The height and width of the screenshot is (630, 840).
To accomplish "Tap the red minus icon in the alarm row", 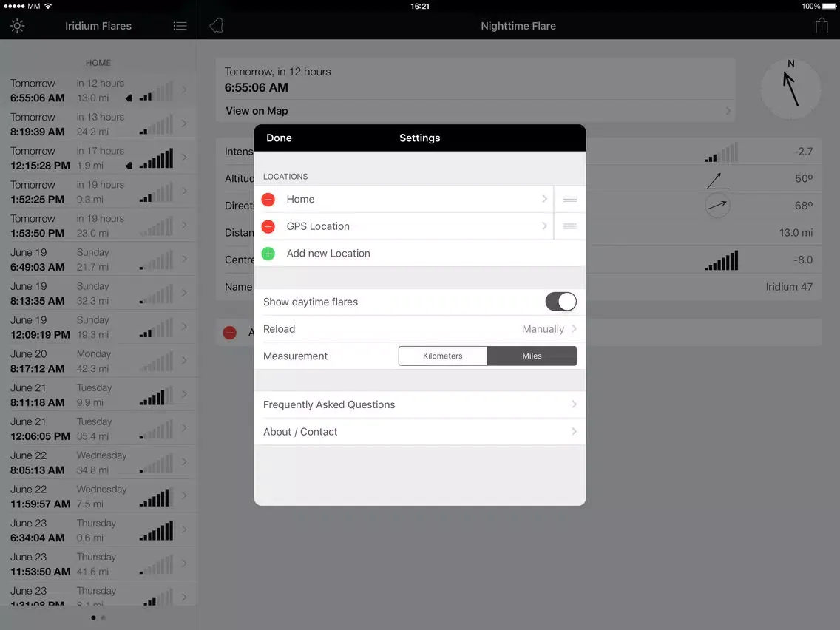I will (230, 333).
